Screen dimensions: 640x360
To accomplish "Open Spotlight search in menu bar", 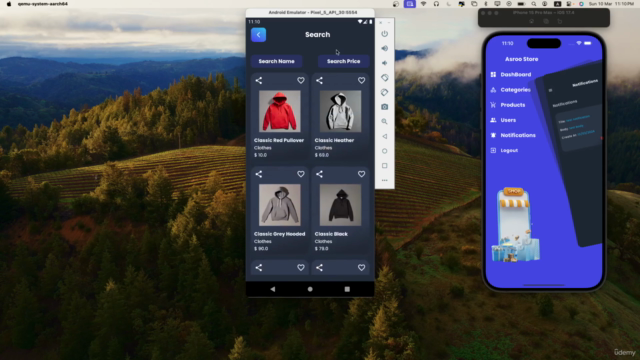I will [533, 4].
